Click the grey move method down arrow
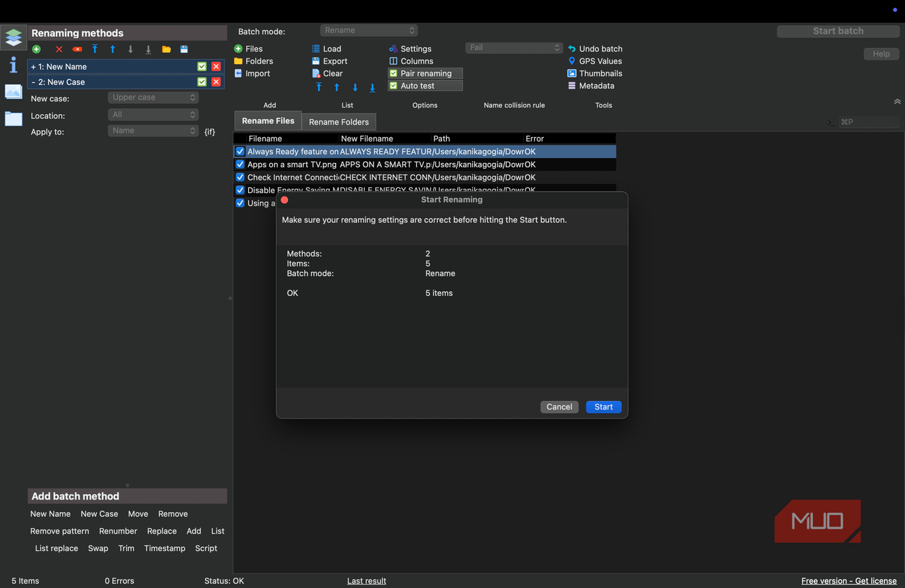The height and width of the screenshot is (588, 905). (130, 49)
